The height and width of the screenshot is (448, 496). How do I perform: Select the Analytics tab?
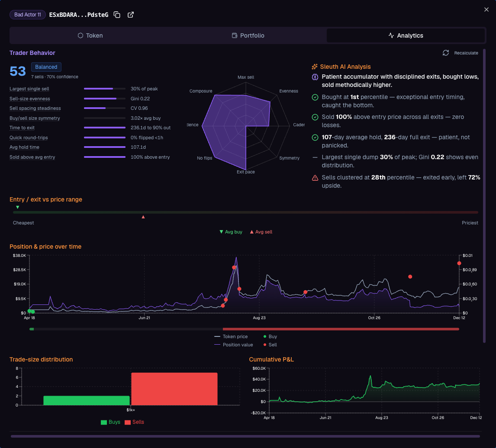pyautogui.click(x=406, y=35)
